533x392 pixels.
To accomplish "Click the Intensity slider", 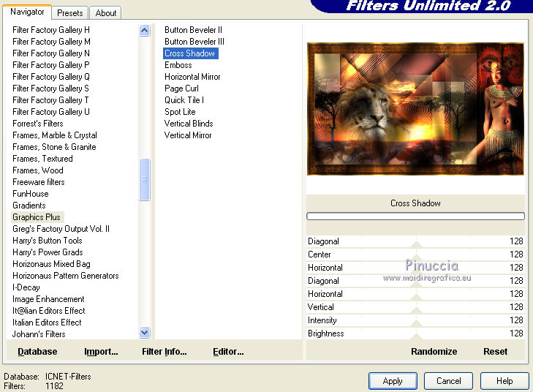I will coord(416,320).
